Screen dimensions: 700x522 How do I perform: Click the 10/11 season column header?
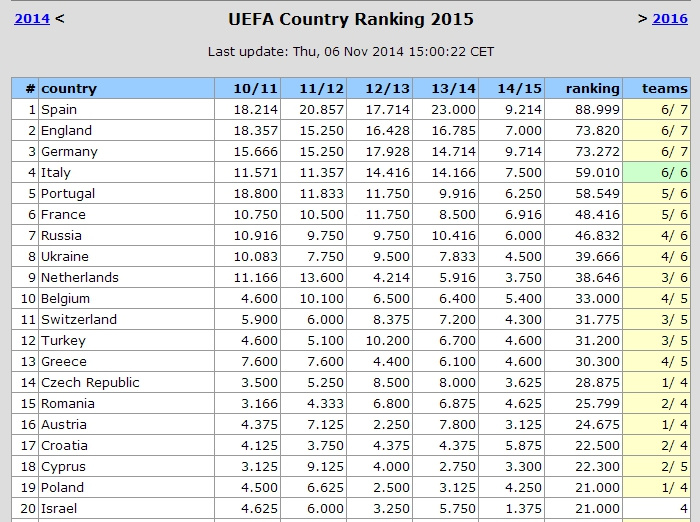(x=256, y=88)
